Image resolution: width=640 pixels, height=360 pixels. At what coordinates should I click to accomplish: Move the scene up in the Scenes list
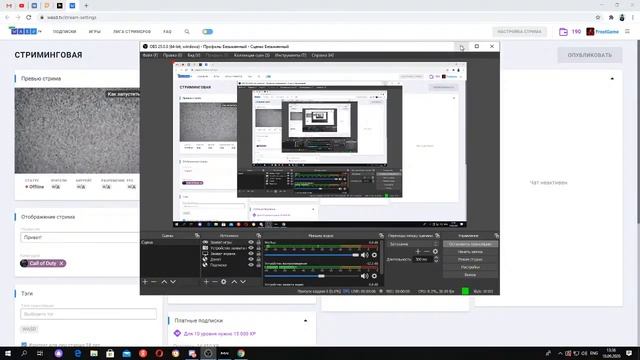point(164,282)
